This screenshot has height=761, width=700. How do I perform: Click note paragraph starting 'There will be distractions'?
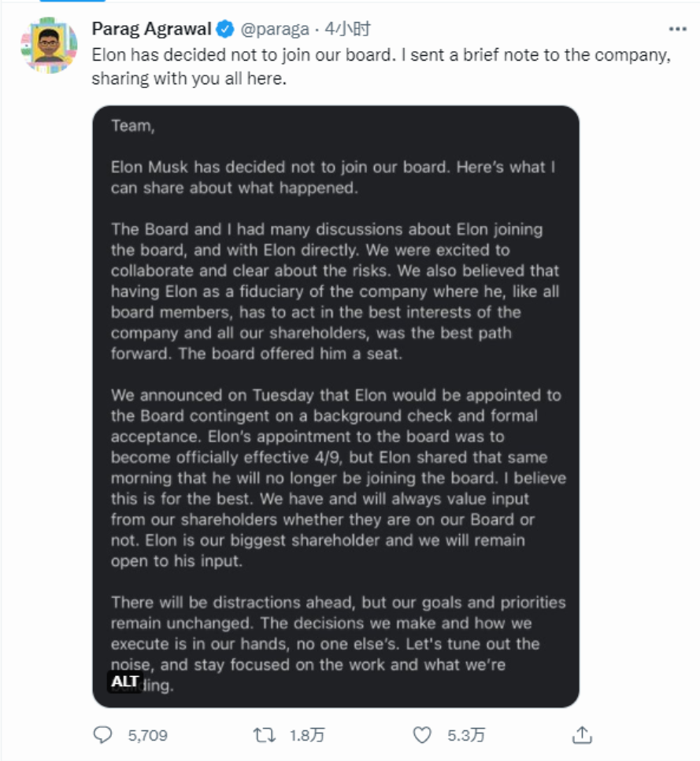pos(338,602)
